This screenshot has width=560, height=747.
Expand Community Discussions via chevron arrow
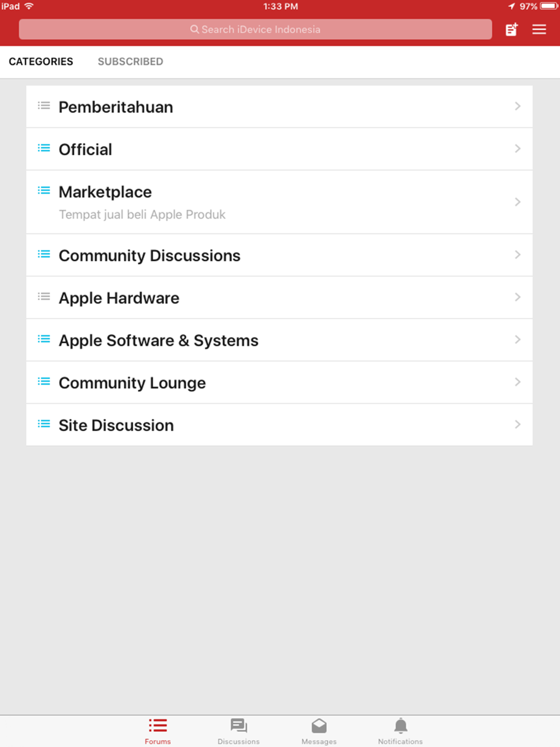pos(517,254)
